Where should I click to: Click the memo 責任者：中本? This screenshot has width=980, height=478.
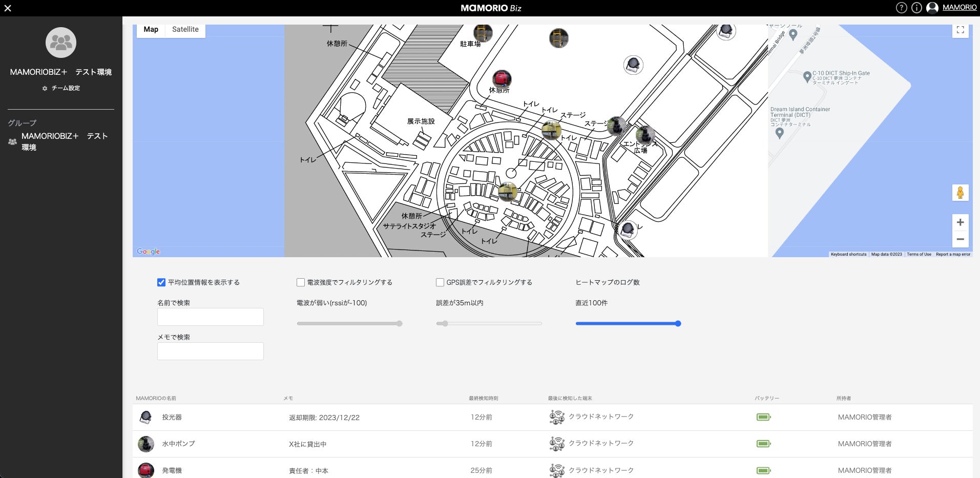pos(309,471)
